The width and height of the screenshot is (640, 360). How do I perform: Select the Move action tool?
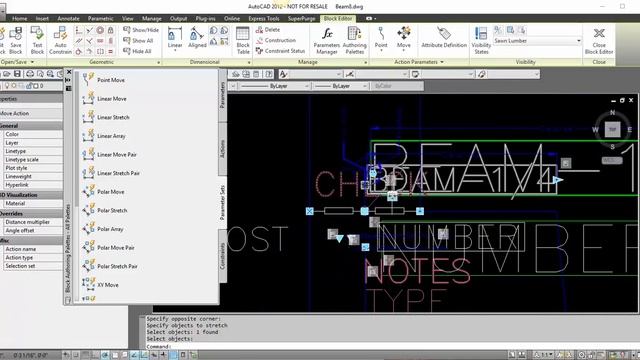tap(404, 38)
